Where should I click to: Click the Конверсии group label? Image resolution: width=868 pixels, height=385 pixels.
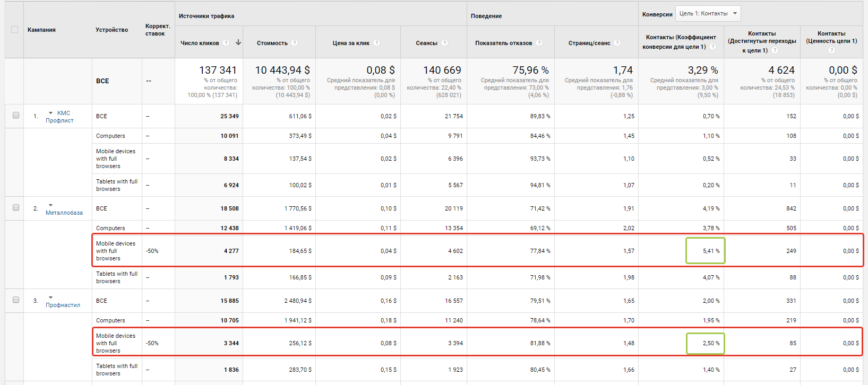click(657, 14)
